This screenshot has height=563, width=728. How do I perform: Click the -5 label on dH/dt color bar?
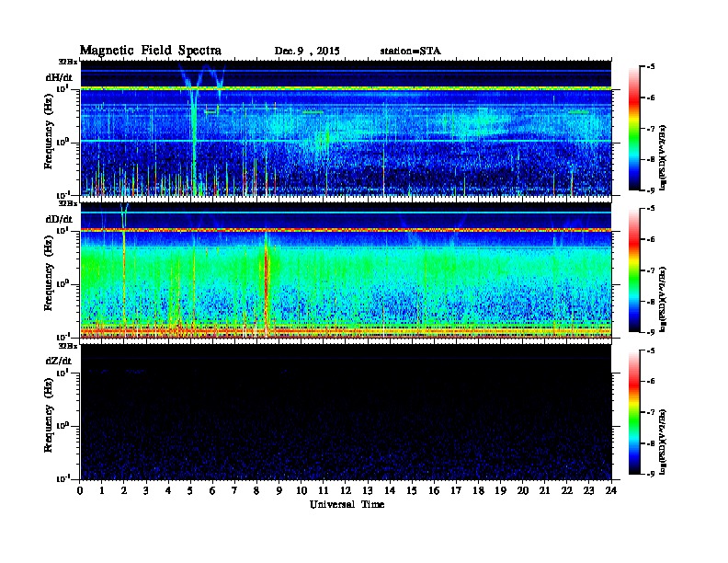pos(652,67)
